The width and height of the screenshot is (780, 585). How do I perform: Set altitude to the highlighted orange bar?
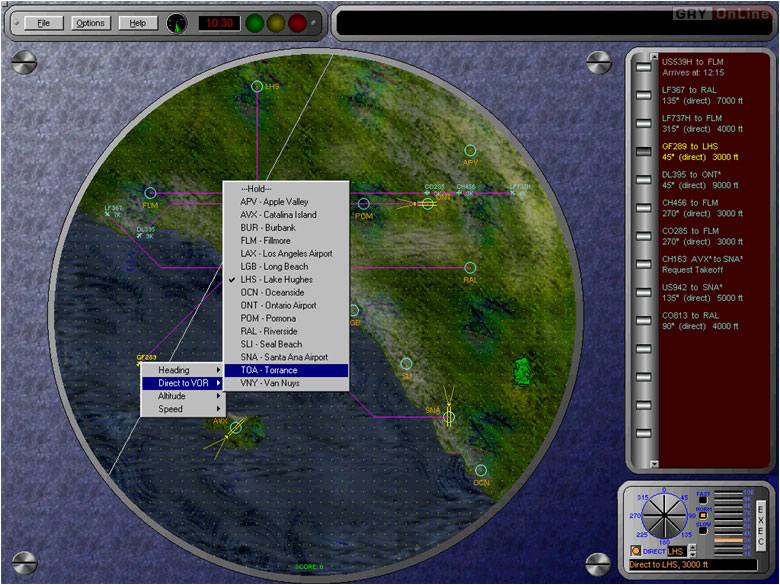coord(728,540)
